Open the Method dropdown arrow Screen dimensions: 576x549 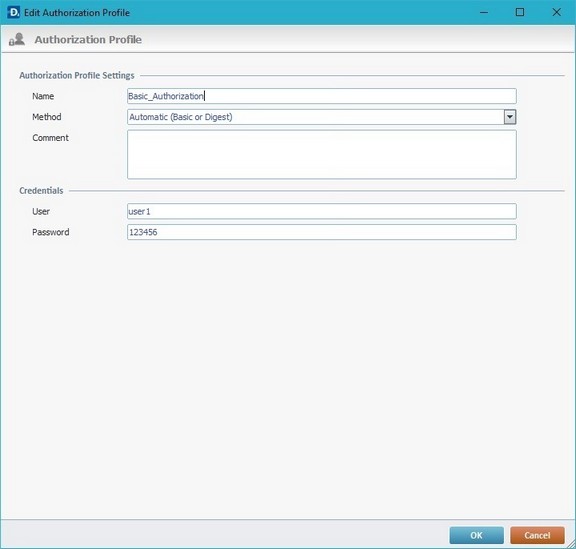coord(510,117)
